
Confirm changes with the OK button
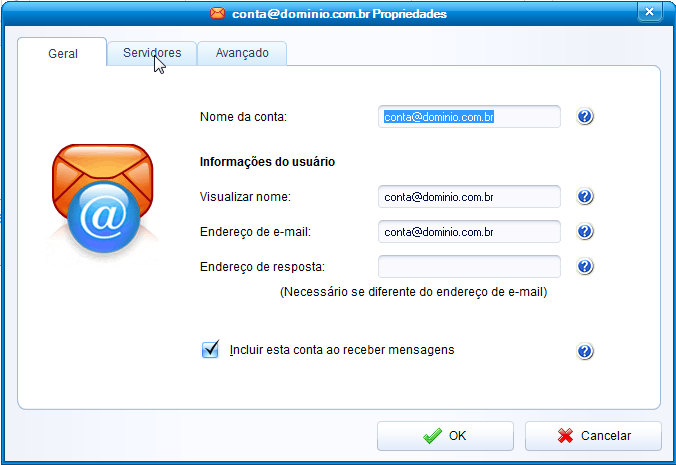[x=445, y=436]
